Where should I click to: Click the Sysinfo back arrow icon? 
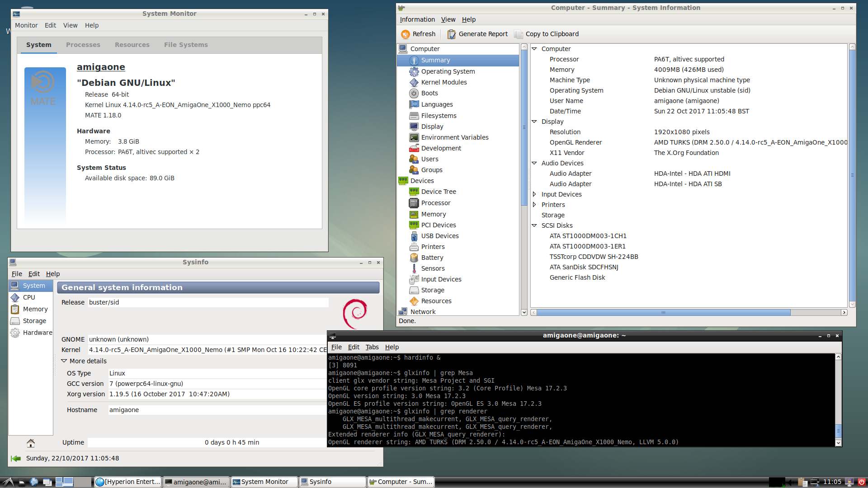16,458
